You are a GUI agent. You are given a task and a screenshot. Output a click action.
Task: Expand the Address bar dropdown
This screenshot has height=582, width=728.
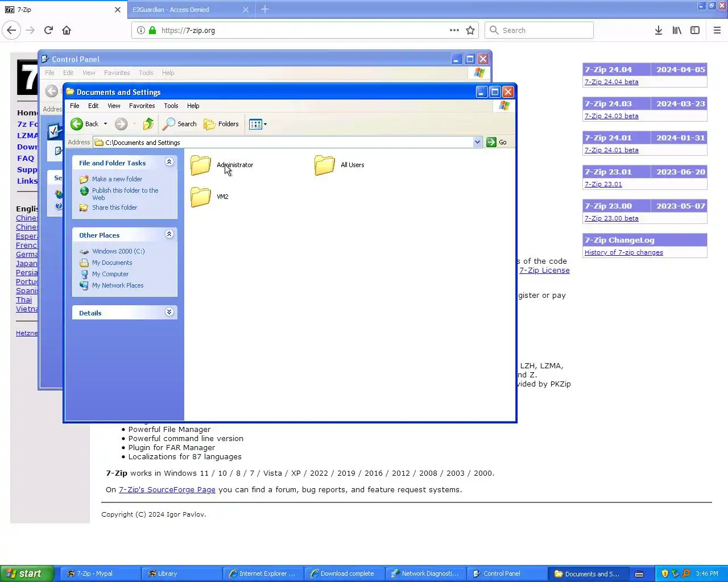point(477,142)
